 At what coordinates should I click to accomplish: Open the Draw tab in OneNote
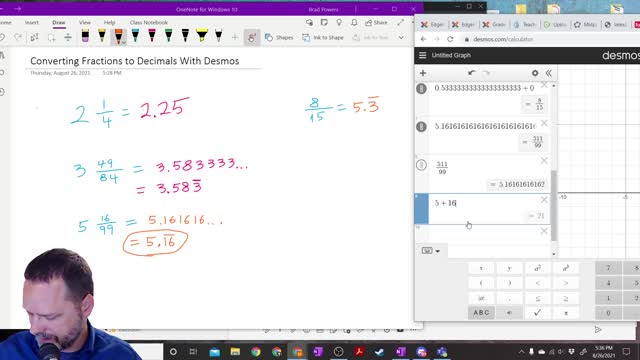(x=59, y=22)
